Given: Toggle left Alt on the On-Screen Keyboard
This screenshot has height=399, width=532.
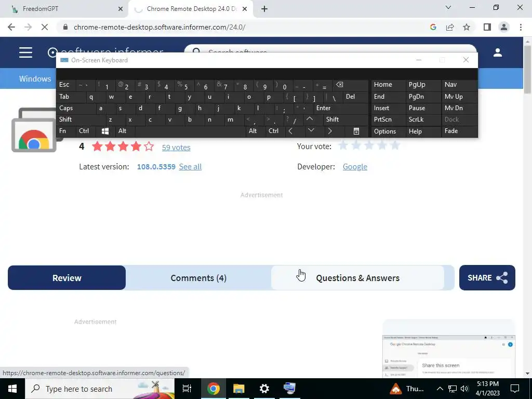Looking at the screenshot, I should pos(125,131).
